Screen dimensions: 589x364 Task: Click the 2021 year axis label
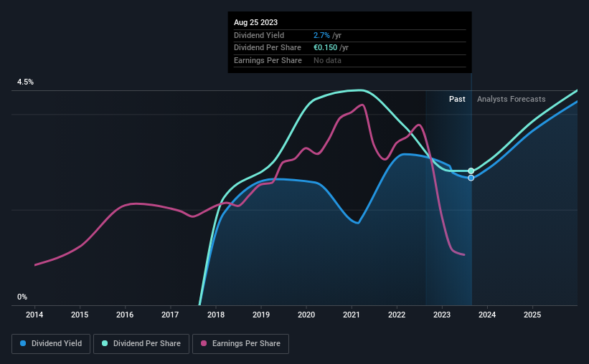[x=352, y=315]
